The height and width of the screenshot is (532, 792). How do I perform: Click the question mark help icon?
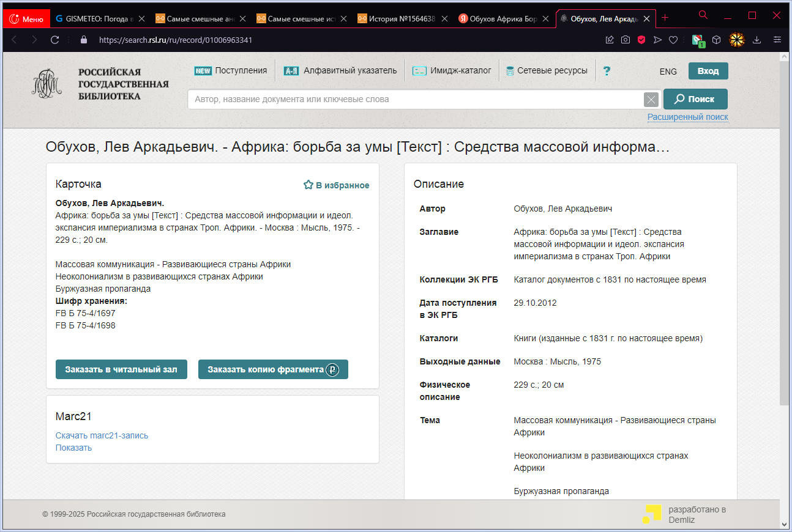click(x=607, y=71)
